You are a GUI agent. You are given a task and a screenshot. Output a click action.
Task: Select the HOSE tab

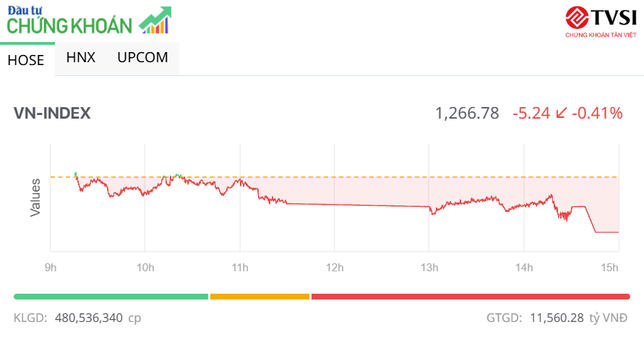pos(26,60)
